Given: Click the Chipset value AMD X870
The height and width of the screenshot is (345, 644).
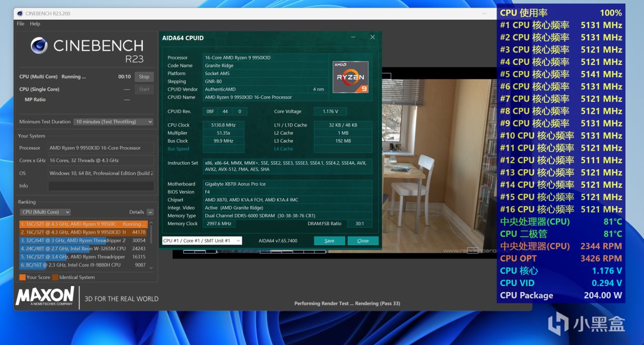Looking at the screenshot, I should 287,200.
